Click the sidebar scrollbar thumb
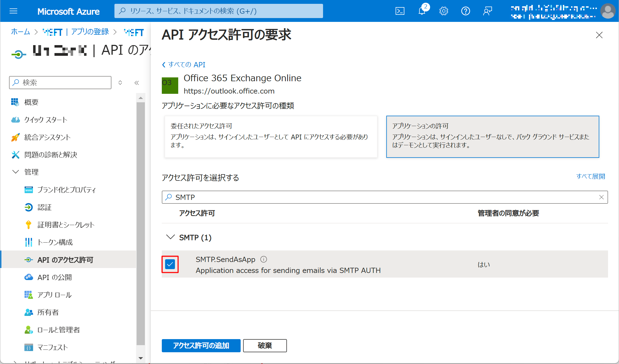The image size is (619, 364). click(x=141, y=224)
